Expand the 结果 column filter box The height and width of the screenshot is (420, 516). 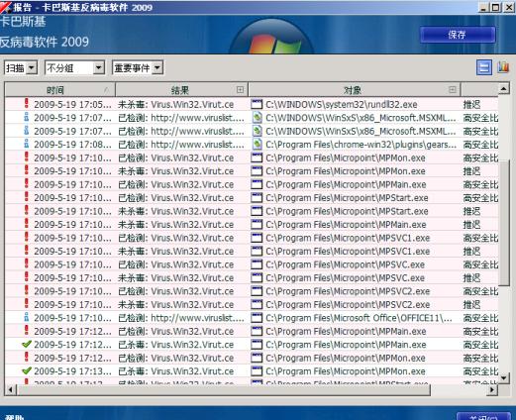(x=241, y=89)
